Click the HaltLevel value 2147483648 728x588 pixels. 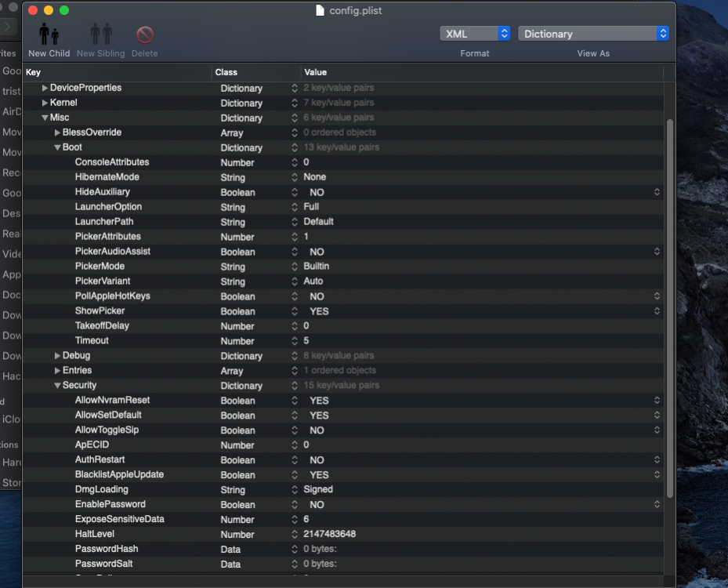tap(330, 534)
